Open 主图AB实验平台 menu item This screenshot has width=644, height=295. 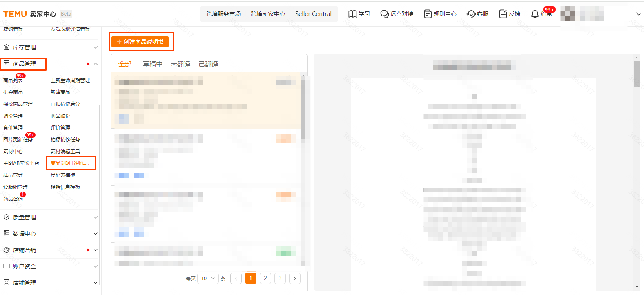tap(21, 163)
